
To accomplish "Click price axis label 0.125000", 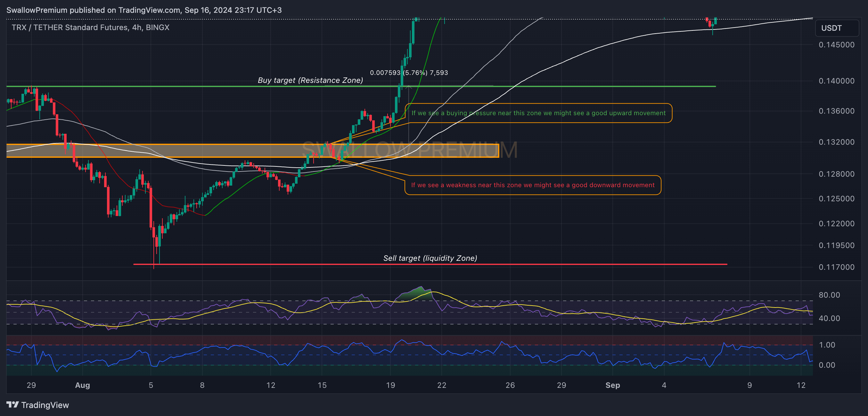I will 837,199.
